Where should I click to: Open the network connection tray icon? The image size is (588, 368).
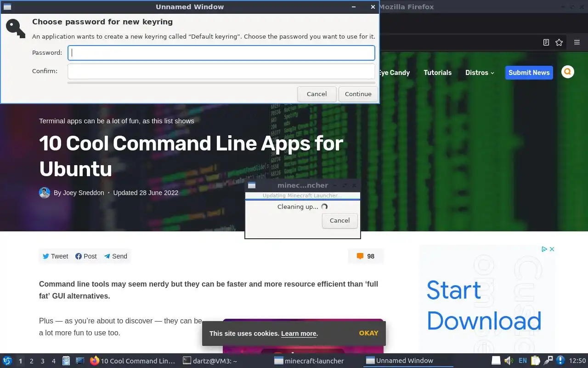pos(548,361)
